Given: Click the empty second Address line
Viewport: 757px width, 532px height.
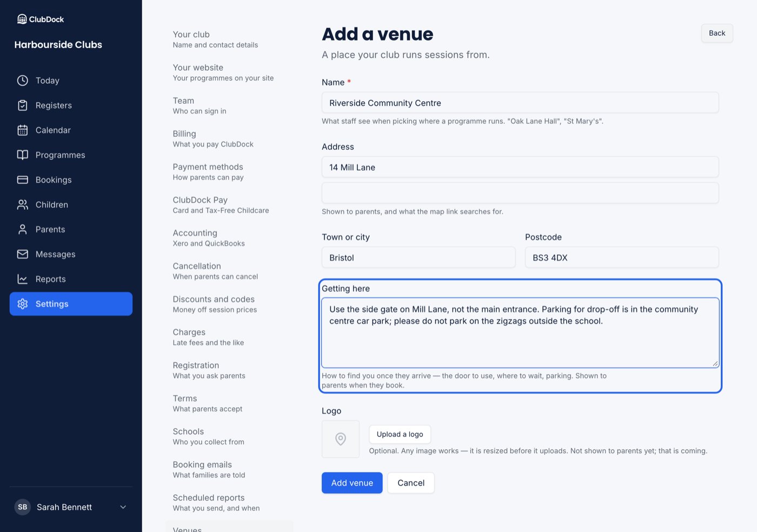Looking at the screenshot, I should pyautogui.click(x=520, y=193).
